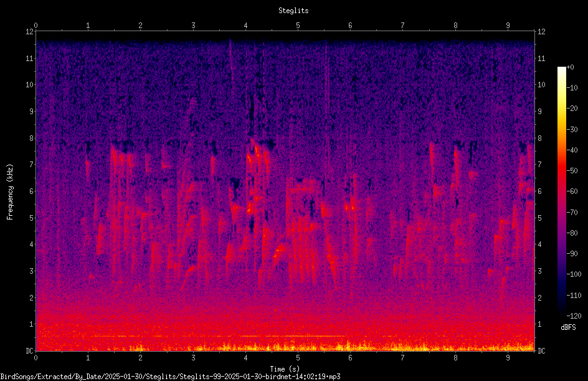Click the Steglits title above the spectrogram
This screenshot has height=381, width=588.
[293, 11]
